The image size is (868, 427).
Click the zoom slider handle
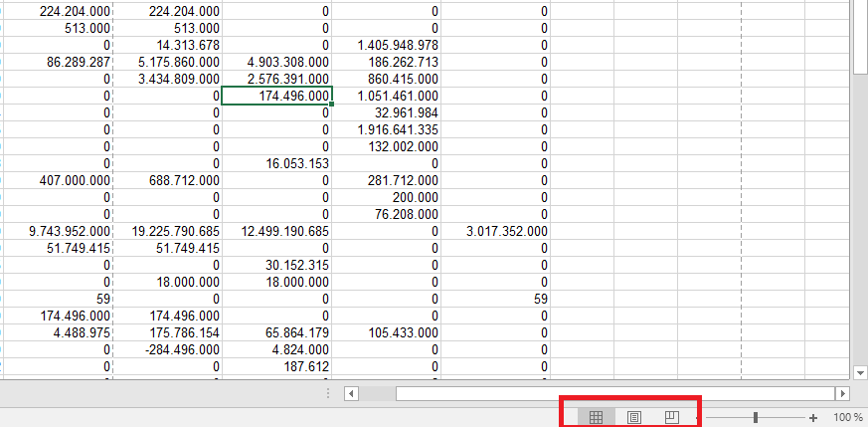(756, 418)
